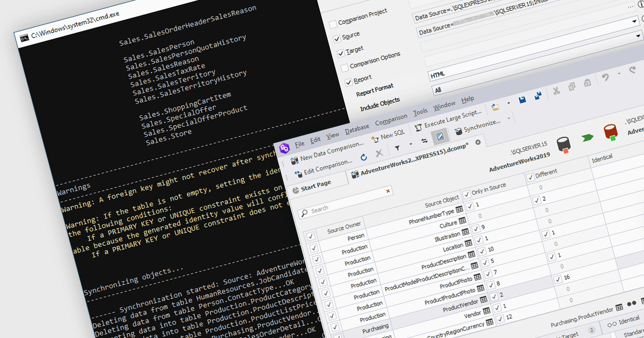Open the Edit menu
644x338 pixels.
pos(315,139)
